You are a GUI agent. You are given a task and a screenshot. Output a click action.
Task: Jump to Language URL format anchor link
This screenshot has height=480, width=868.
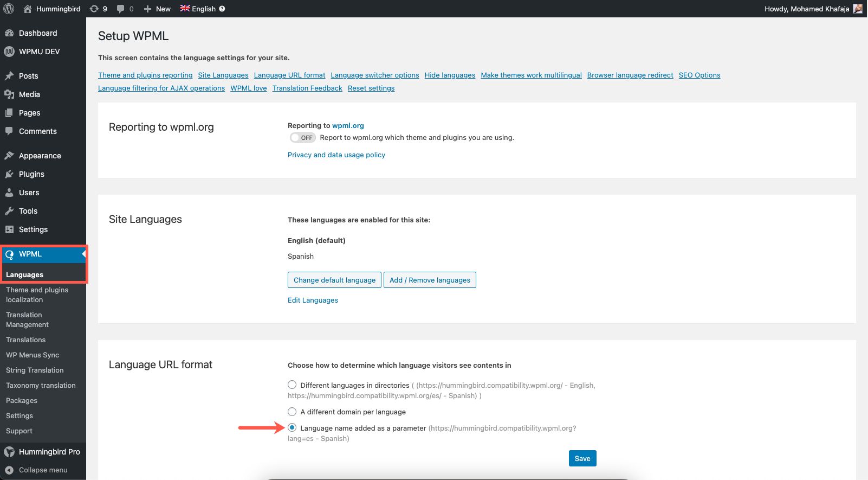click(x=290, y=75)
